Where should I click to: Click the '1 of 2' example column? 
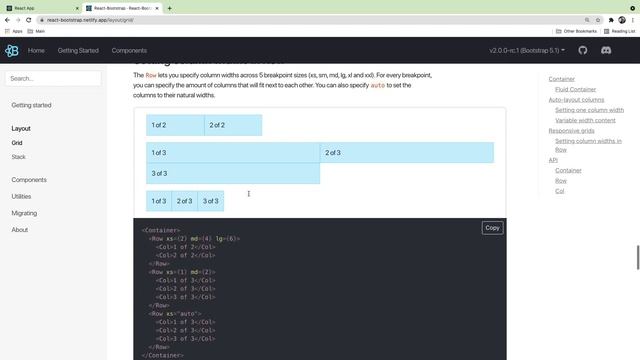coord(175,125)
